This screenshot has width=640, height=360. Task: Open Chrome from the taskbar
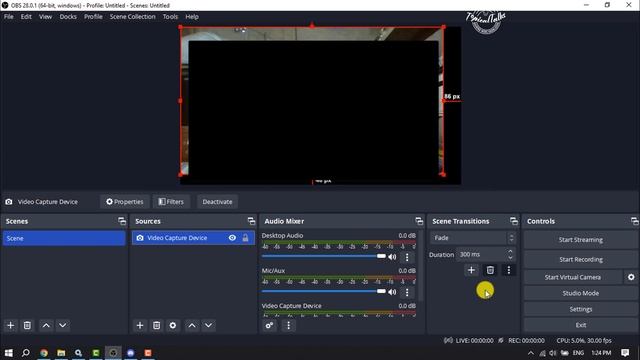[x=44, y=353]
